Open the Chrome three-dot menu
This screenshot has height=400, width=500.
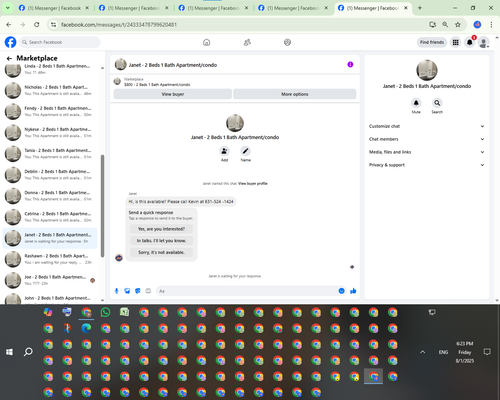click(x=491, y=24)
